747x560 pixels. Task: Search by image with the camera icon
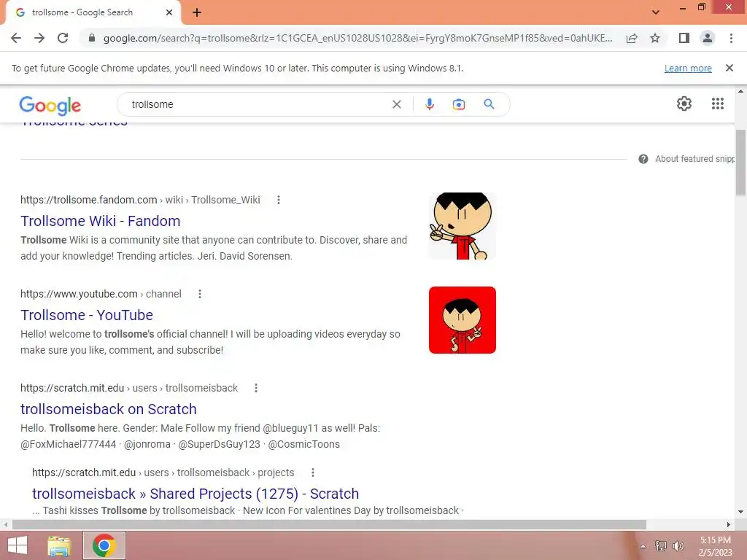[459, 104]
